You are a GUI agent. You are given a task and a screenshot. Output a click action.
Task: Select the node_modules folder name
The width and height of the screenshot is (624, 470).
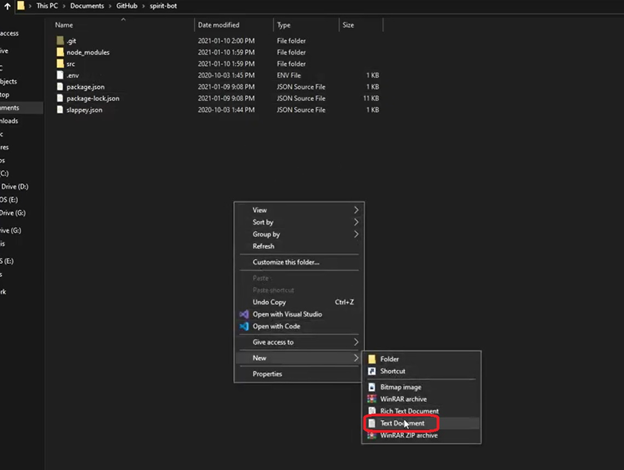(x=88, y=53)
